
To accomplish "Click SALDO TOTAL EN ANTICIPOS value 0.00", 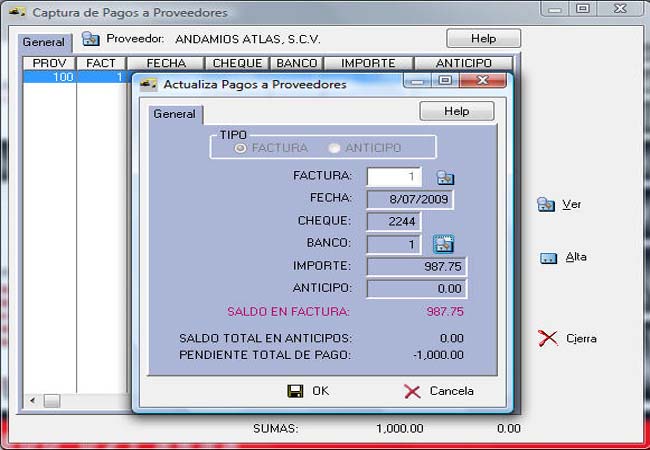I will tap(452, 339).
